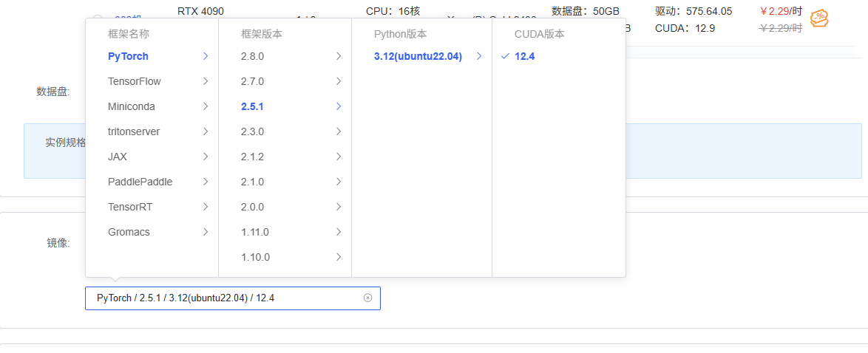Screen dimensions: 868x353
Task: Expand chevron beside version 2.3.0
Action: 339,131
